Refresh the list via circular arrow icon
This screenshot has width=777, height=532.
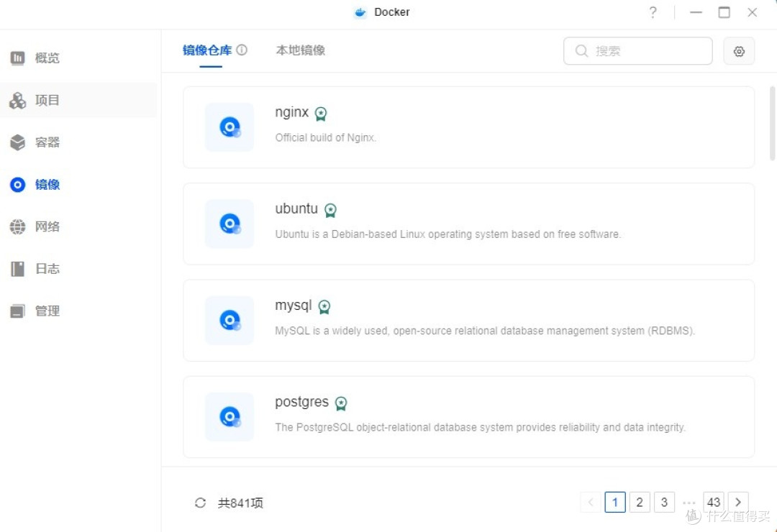(x=200, y=503)
